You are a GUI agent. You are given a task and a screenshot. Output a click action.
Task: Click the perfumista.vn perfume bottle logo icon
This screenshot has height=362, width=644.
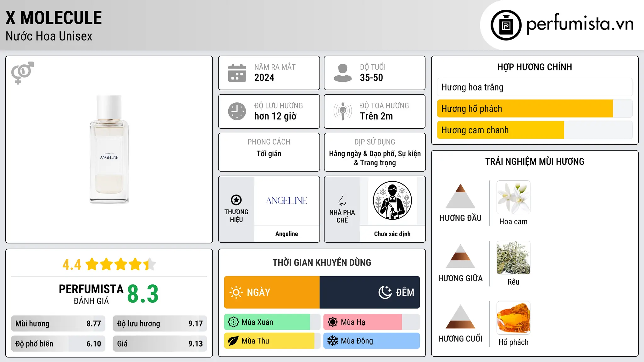click(x=506, y=25)
